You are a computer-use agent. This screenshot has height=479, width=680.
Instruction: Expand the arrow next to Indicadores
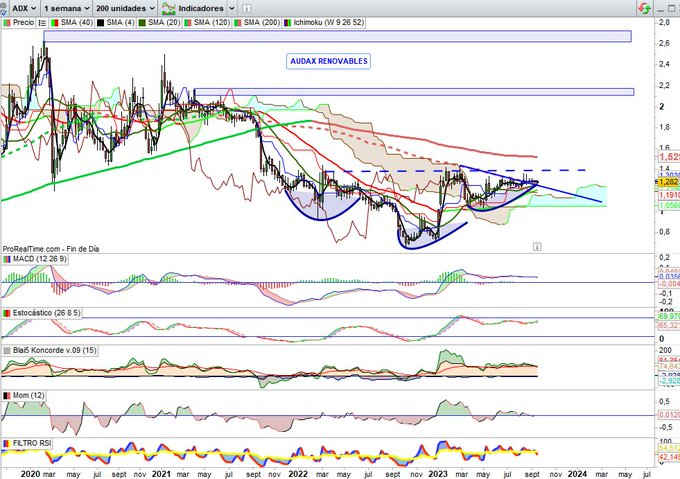tap(232, 8)
